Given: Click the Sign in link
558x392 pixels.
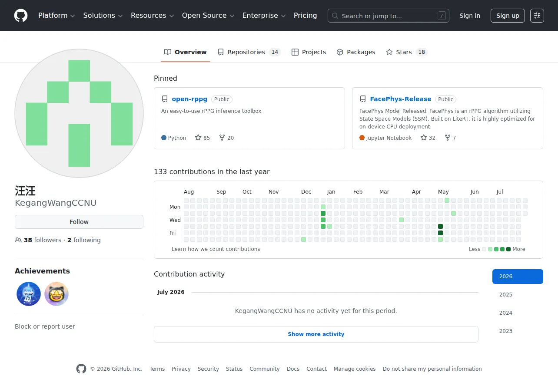Looking at the screenshot, I should point(470,16).
